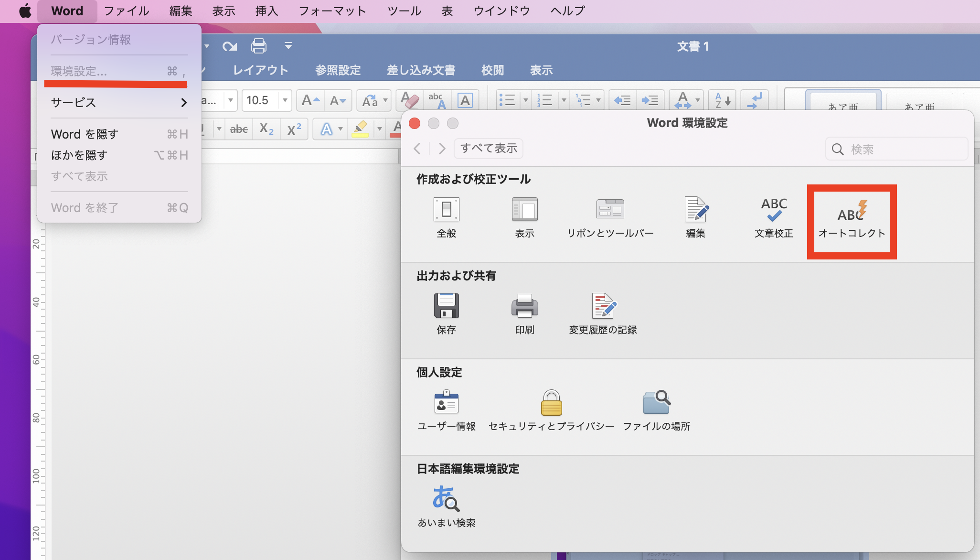
Task: Expand the numbered list dropdown arrow
Action: (564, 100)
